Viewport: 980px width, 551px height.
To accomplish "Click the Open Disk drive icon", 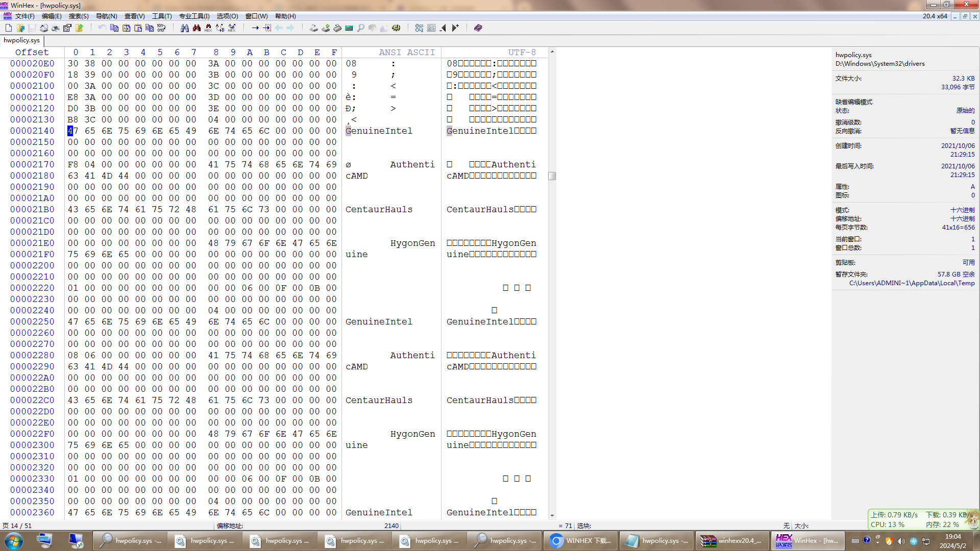I will pos(314,28).
